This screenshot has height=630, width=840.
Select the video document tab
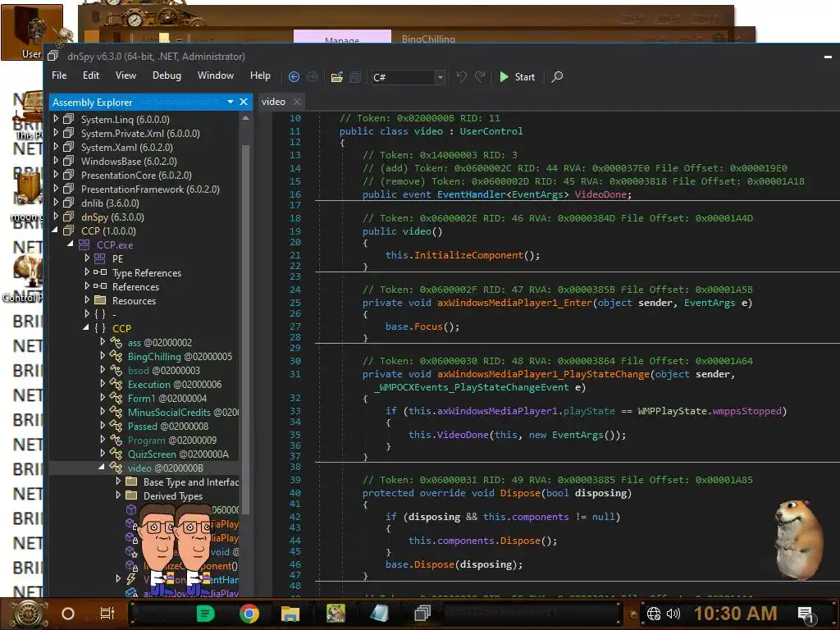[x=273, y=102]
